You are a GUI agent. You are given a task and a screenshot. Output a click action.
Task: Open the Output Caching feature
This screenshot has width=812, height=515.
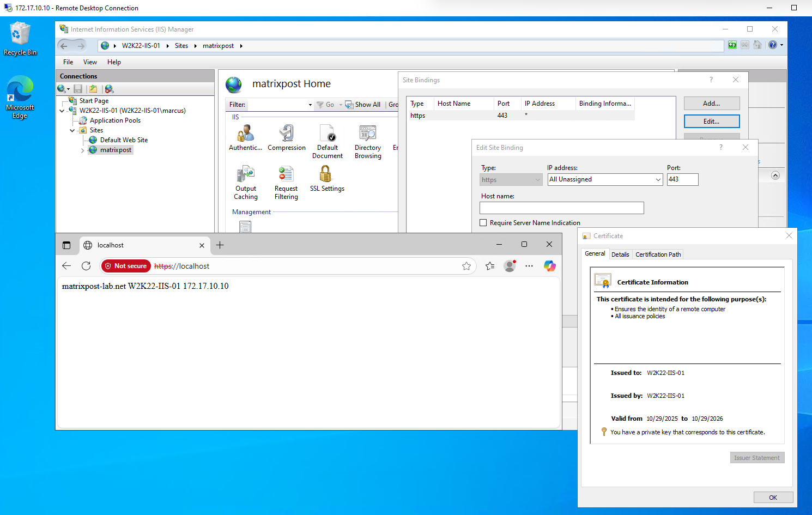[x=246, y=174]
